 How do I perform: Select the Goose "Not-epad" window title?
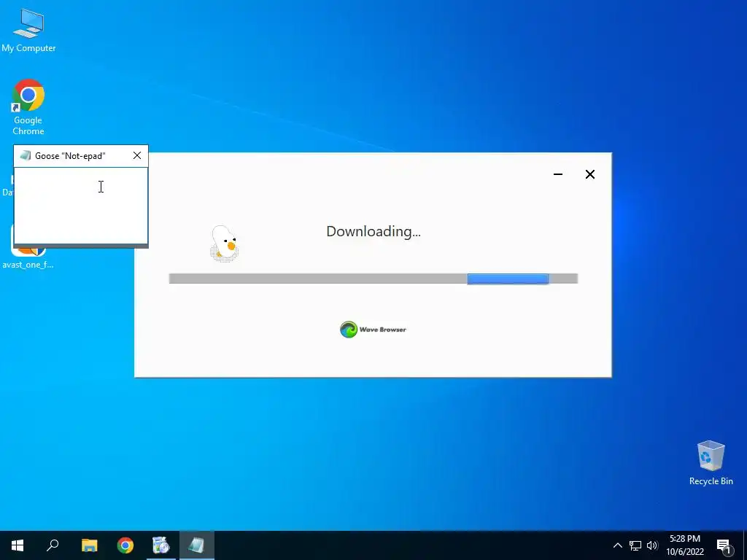(71, 156)
